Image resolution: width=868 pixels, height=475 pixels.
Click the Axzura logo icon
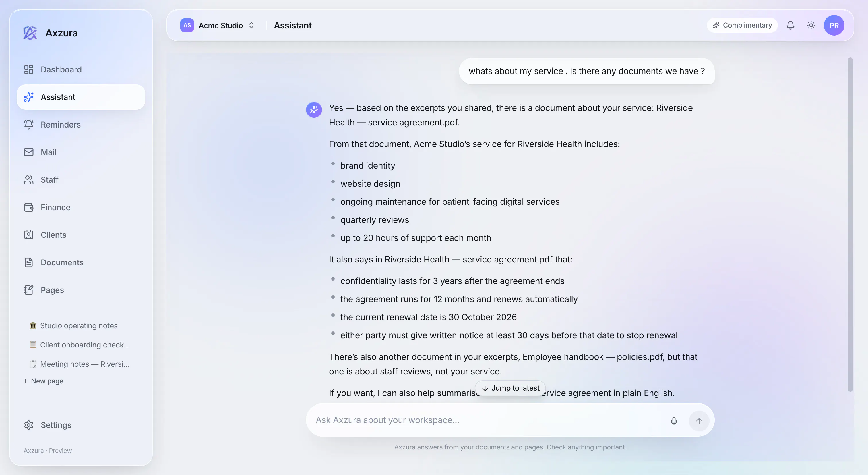[x=30, y=33]
